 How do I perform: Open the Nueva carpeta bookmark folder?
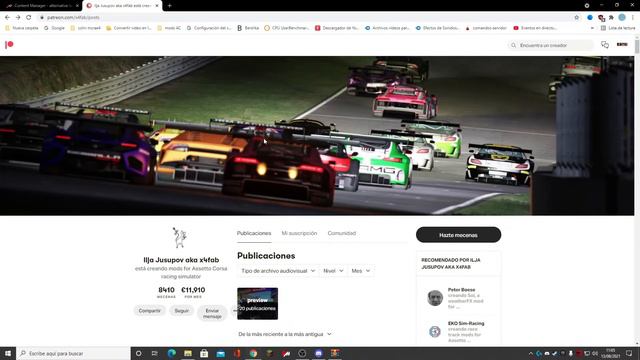[22, 28]
